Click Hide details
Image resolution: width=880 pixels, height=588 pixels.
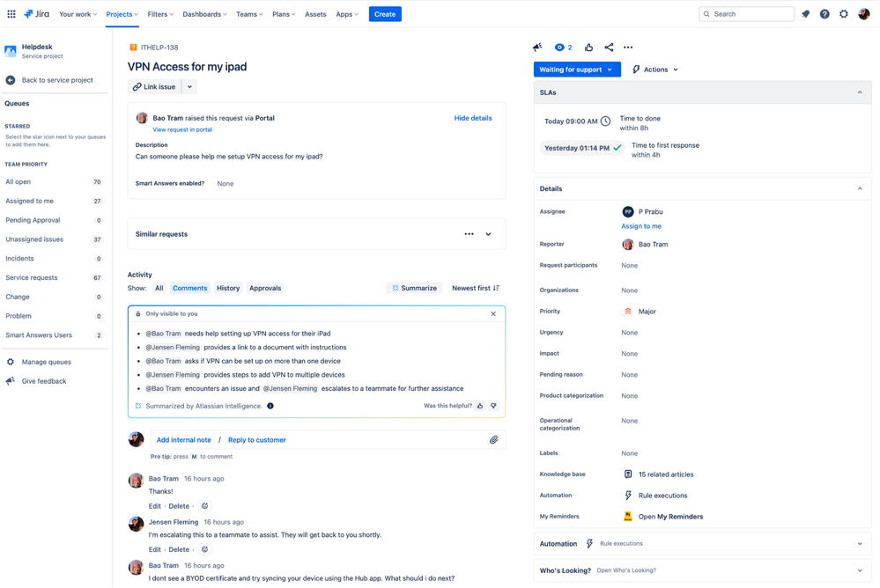[472, 118]
